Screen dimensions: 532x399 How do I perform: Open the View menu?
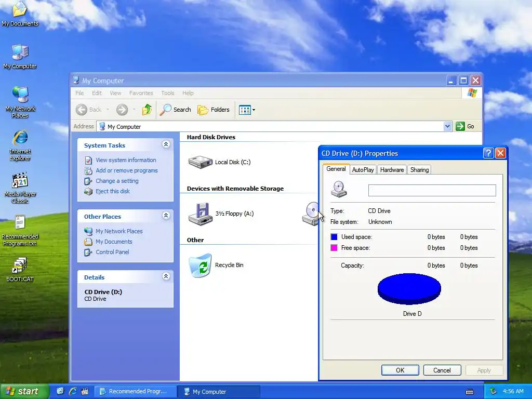tap(115, 93)
